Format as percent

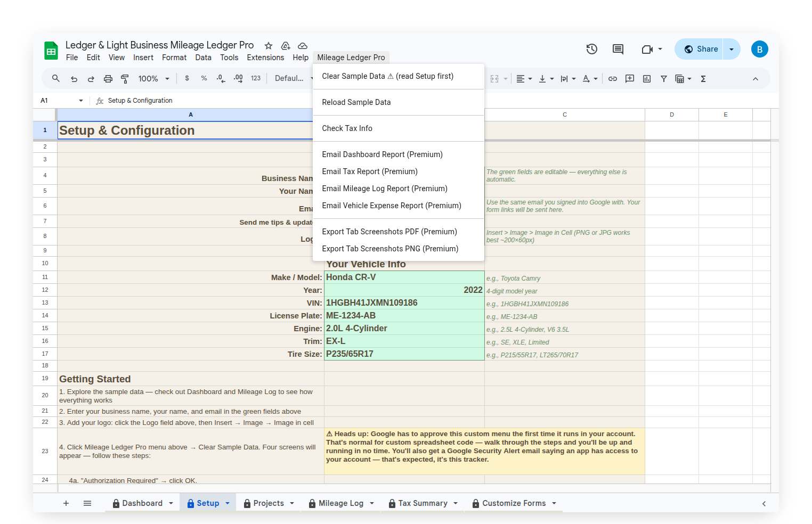coord(204,78)
